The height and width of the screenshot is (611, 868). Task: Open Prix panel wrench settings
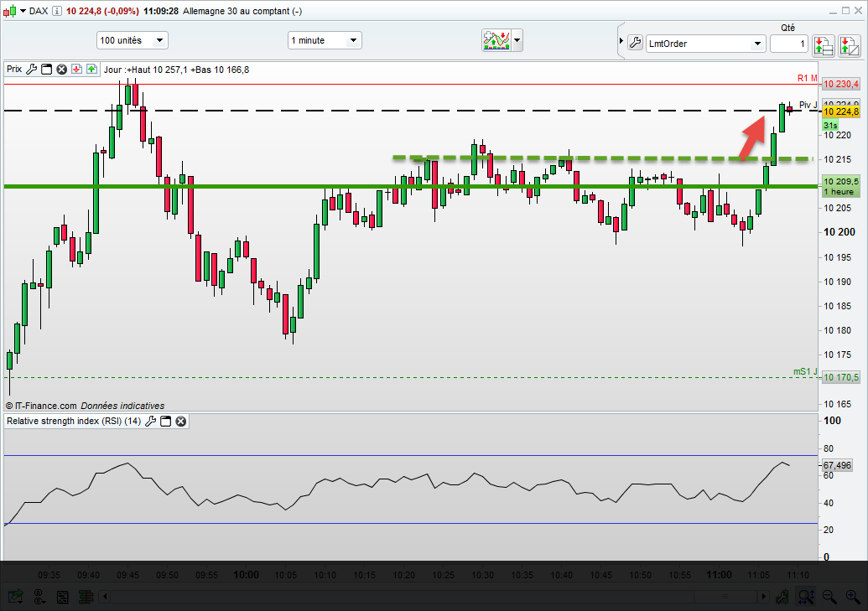[x=32, y=70]
